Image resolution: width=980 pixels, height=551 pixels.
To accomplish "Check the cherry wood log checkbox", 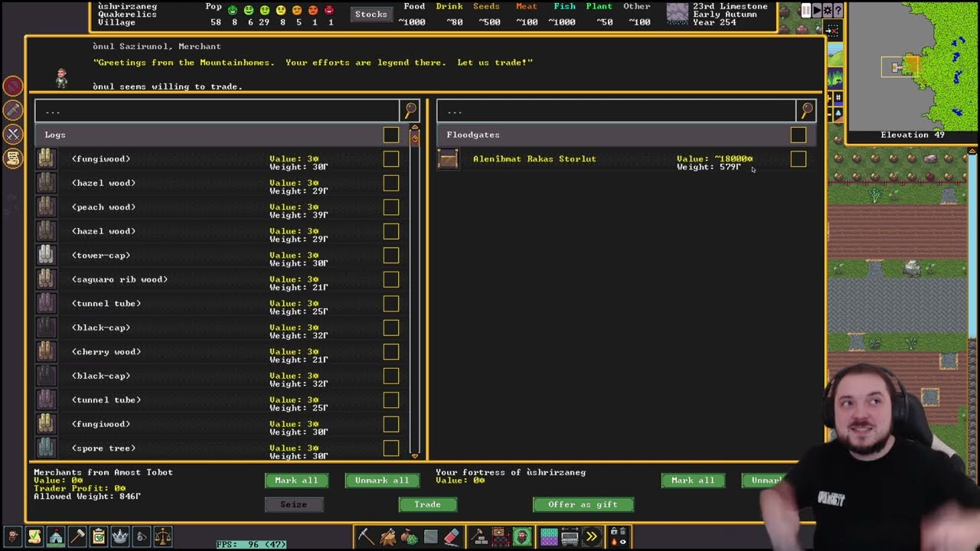I will coord(391,352).
